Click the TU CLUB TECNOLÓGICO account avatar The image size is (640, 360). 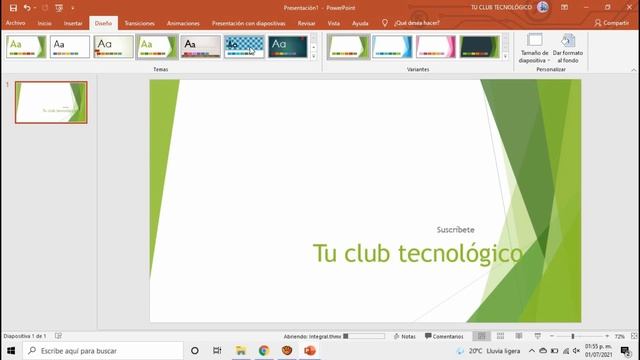pos(542,7)
